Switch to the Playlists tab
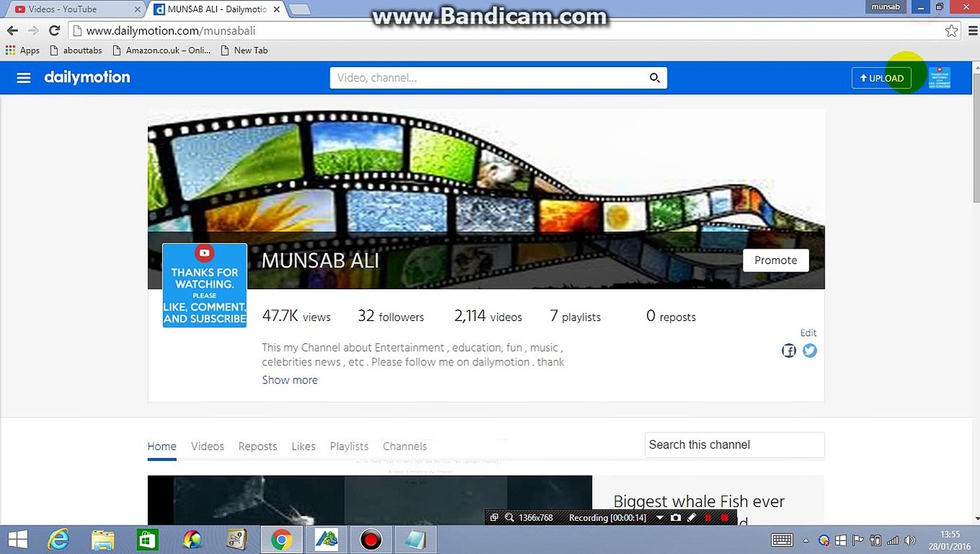Screen dimensions: 980x554 [349, 446]
